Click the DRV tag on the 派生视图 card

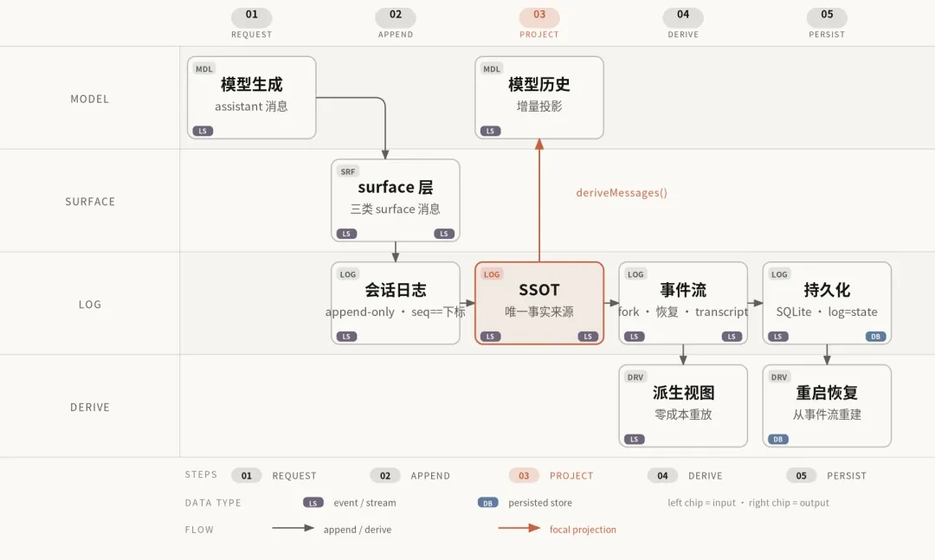635,377
